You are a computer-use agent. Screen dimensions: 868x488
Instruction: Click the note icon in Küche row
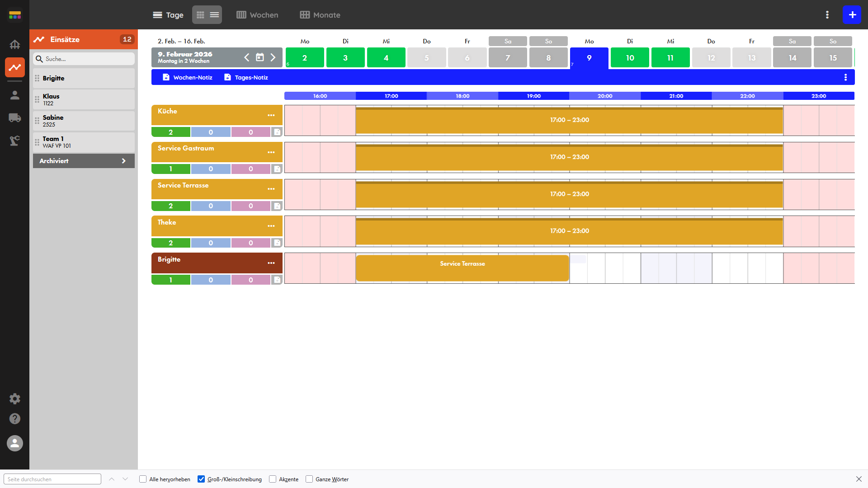(x=277, y=132)
